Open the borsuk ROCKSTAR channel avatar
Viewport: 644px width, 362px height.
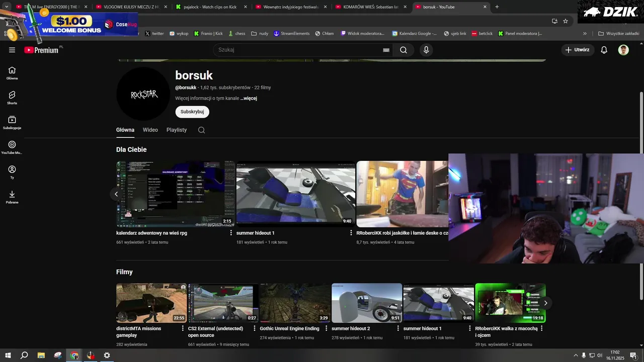pos(143,94)
